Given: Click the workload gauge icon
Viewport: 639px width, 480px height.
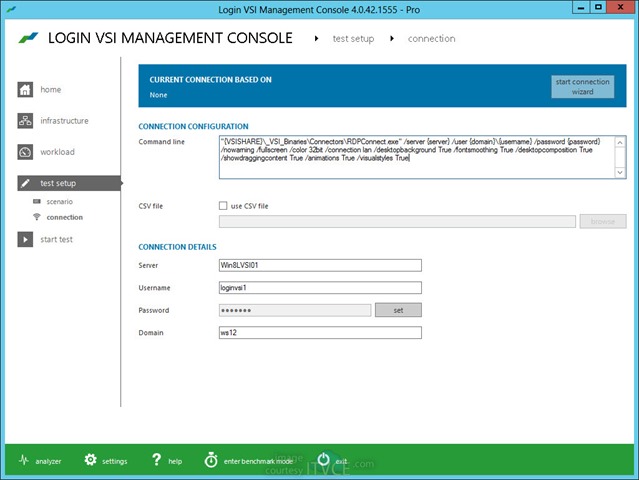Looking at the screenshot, I should tap(25, 152).
